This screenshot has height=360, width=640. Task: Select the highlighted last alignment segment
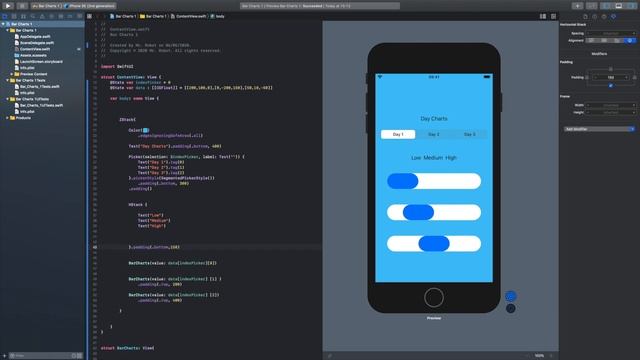coord(630,40)
